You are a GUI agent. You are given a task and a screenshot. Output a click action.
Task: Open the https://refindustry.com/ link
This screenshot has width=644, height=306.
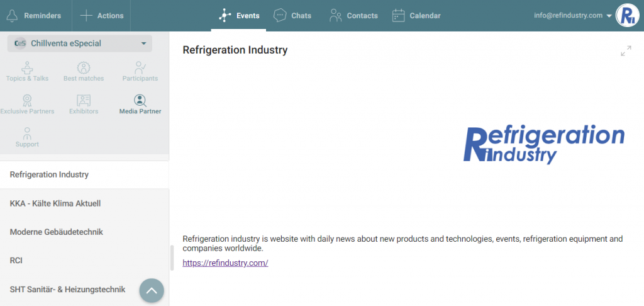click(225, 263)
